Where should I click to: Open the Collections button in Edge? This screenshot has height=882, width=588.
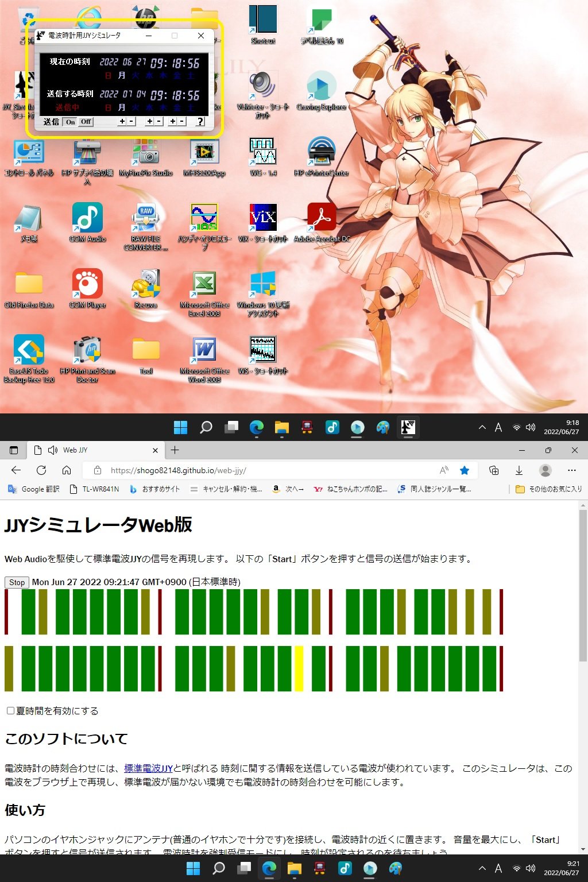(x=494, y=470)
